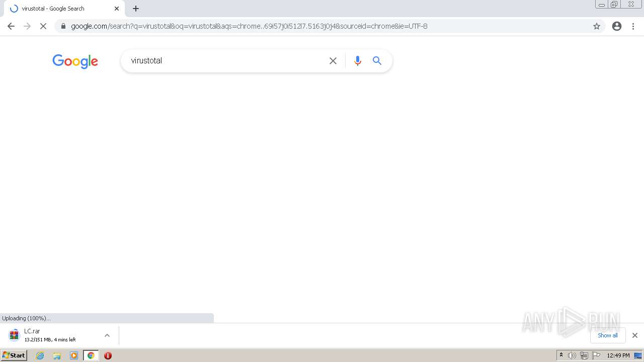Go back to the previous page
Screen dimensions: 644x362
point(11,26)
